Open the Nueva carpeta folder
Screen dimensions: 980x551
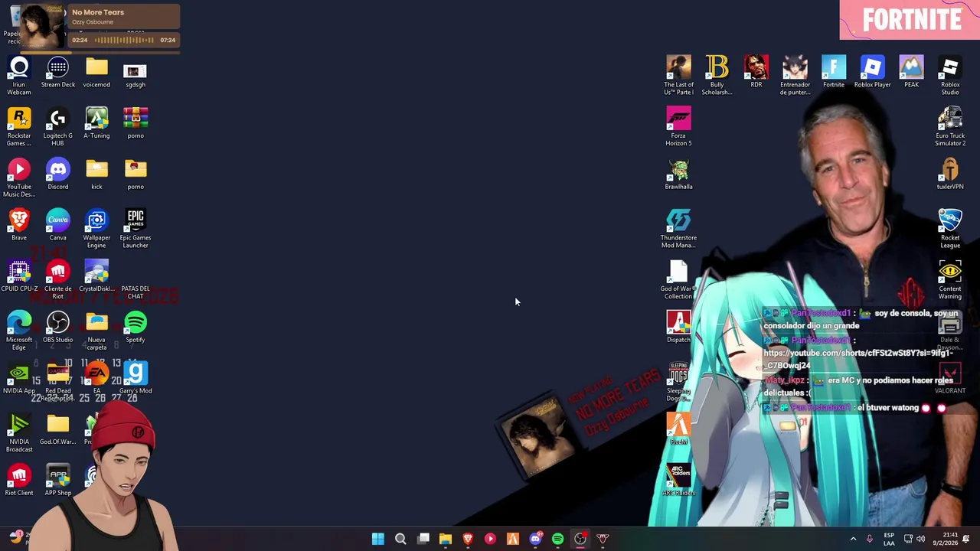96,331
